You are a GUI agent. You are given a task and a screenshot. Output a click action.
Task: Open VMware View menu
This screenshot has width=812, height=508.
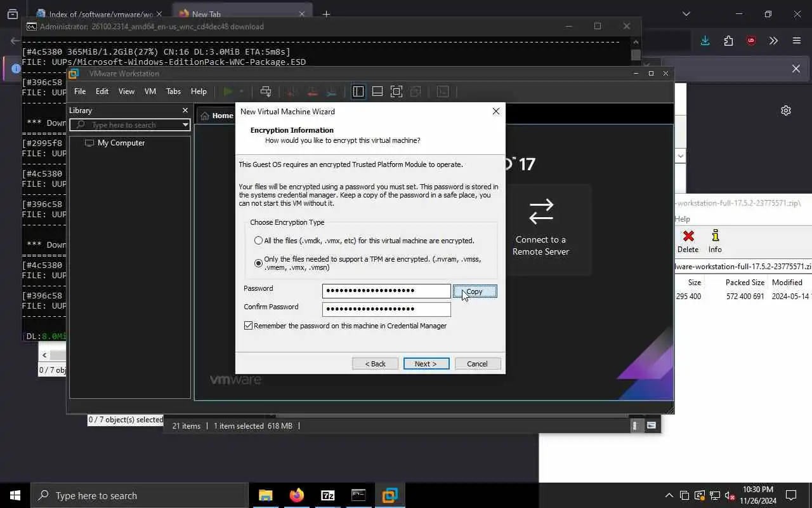click(126, 91)
